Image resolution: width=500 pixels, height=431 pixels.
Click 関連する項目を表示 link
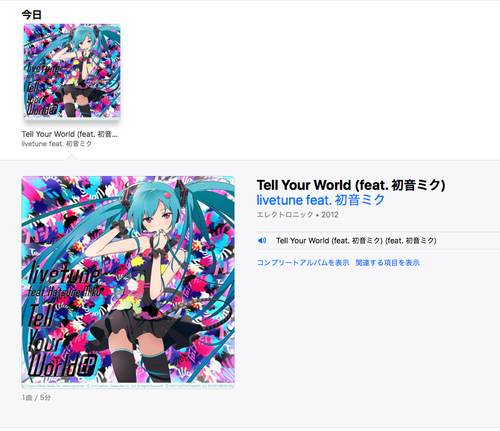coord(387,263)
